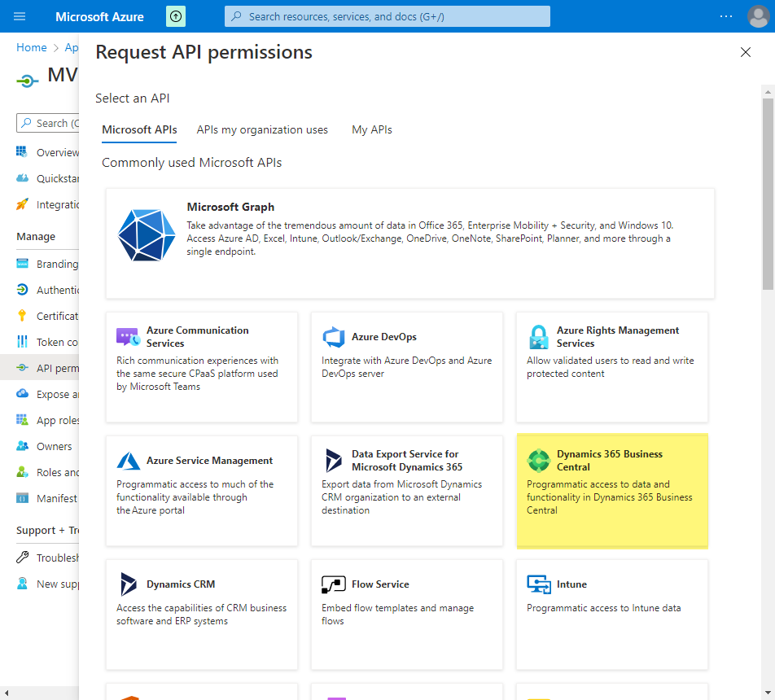Click the Azure Service Management icon
Screen dimensions: 775x700
tap(129, 460)
